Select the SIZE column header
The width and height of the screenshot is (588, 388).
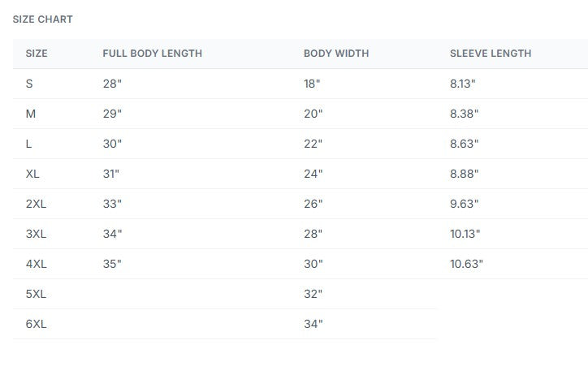coord(37,54)
